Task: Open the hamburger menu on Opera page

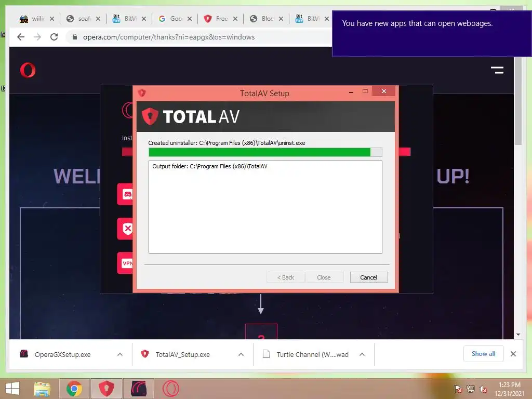Action: [497, 70]
